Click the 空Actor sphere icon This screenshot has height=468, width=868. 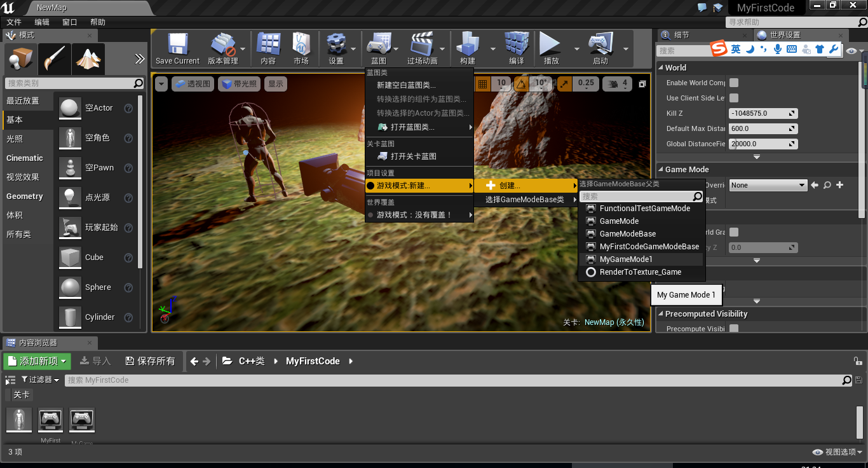70,108
